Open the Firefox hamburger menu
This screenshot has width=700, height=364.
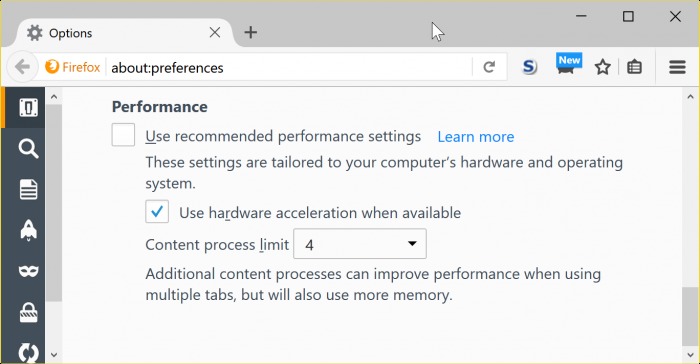677,67
